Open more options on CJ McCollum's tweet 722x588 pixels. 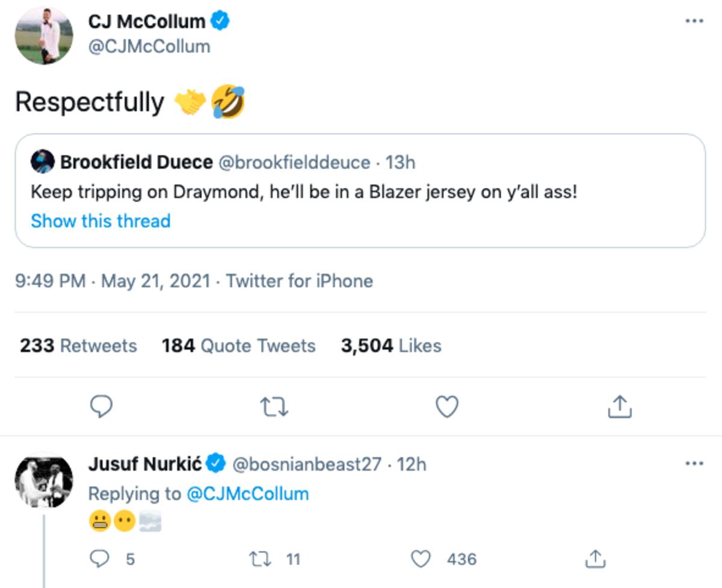(x=694, y=22)
